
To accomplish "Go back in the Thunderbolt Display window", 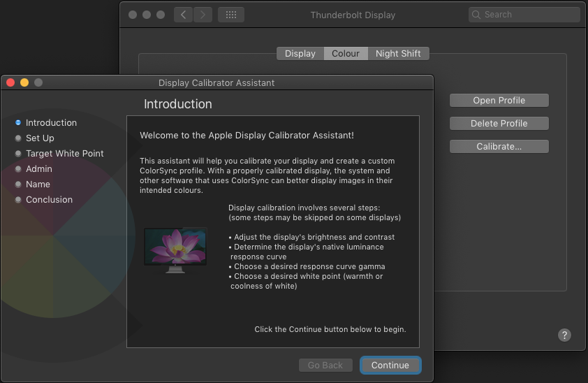I will [184, 15].
